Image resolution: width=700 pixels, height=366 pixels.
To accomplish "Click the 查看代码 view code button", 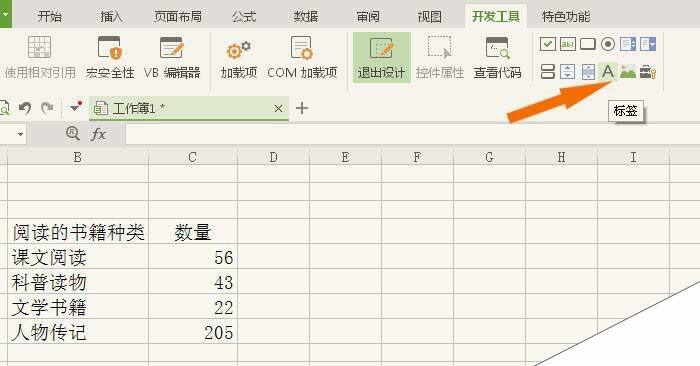I will coord(497,58).
